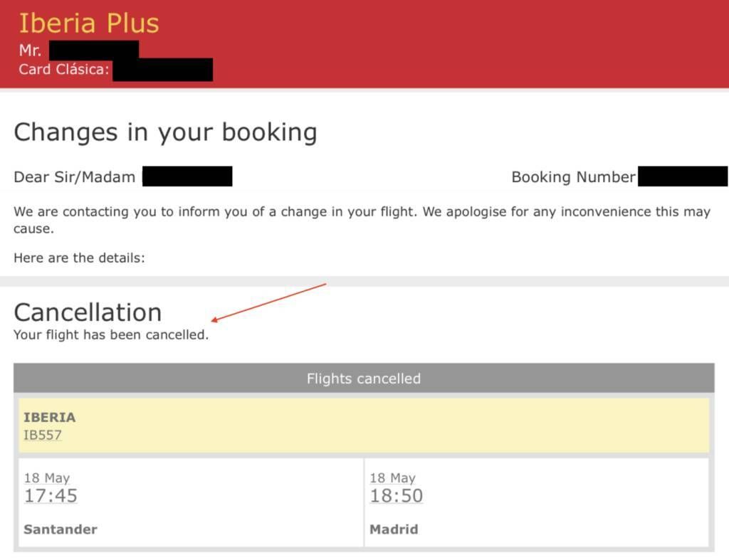Click the redacted Booking Number value
The height and width of the screenshot is (560, 729).
point(683,176)
